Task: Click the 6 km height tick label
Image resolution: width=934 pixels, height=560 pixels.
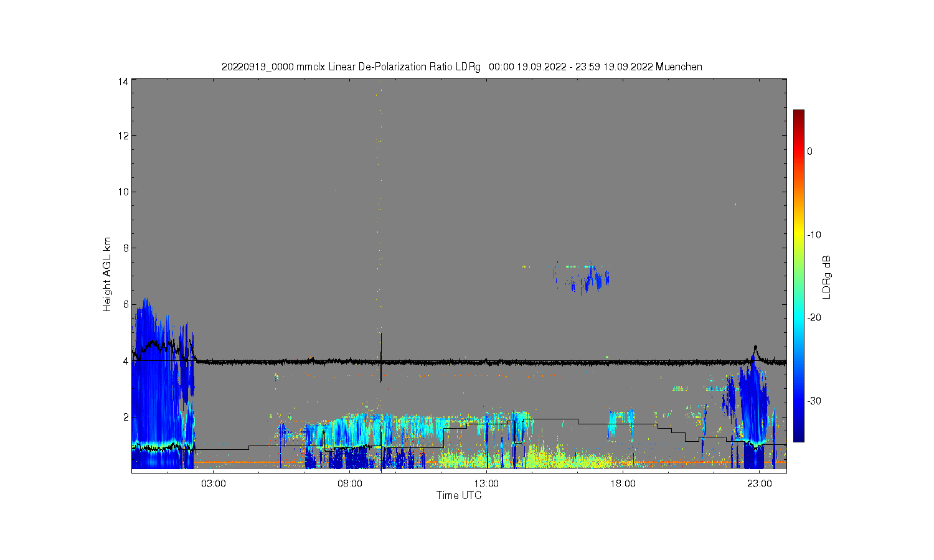Action: click(x=126, y=304)
